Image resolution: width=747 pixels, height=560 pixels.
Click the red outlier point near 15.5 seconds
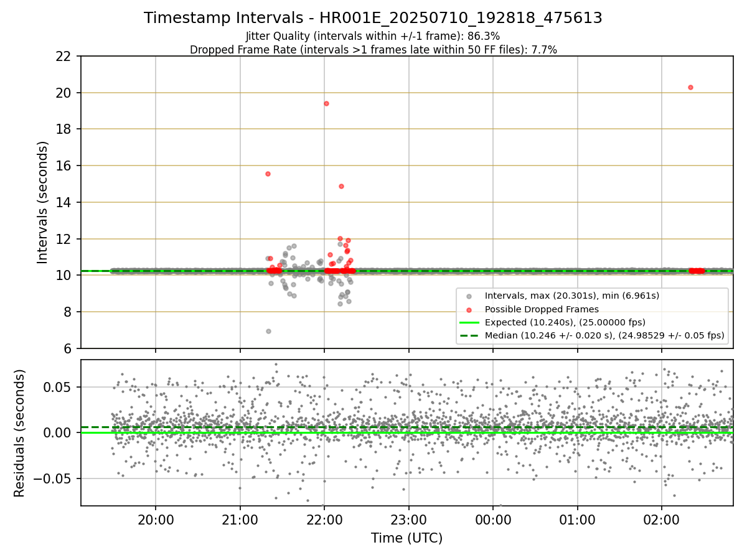[268, 174]
